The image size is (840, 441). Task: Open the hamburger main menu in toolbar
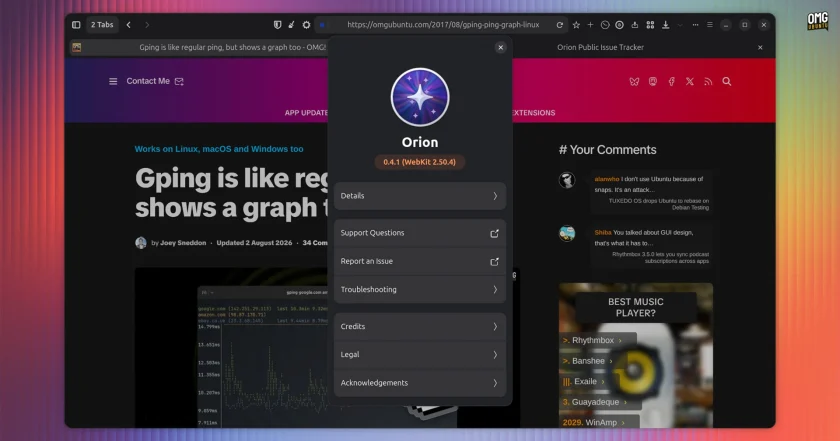click(710, 25)
